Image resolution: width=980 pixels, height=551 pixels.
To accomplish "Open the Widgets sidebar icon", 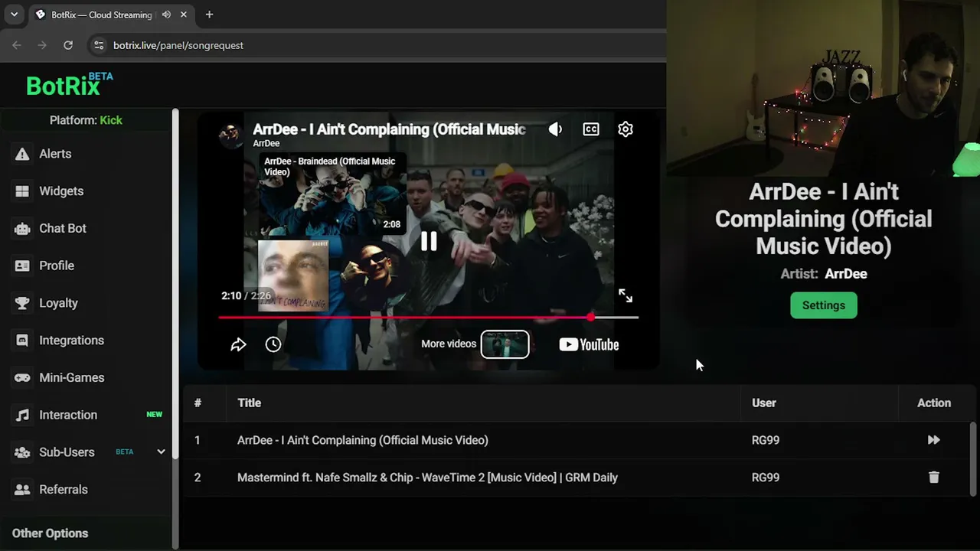I will (22, 191).
